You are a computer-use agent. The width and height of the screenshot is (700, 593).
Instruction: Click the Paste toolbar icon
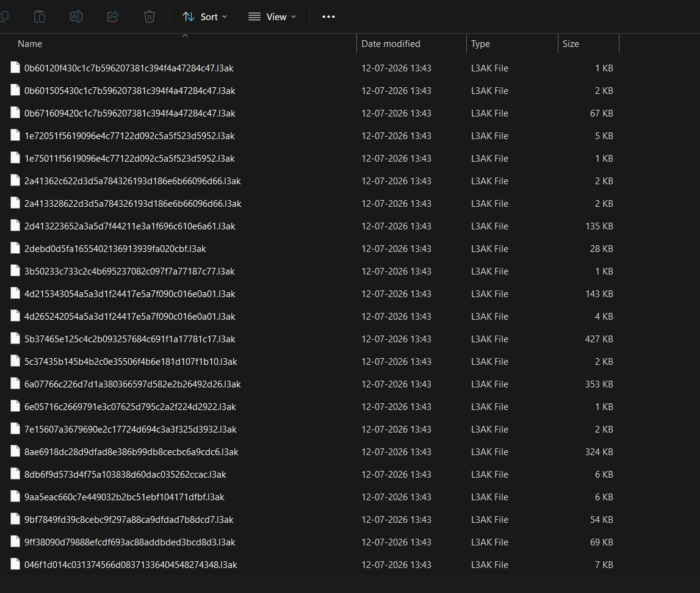pyautogui.click(x=40, y=17)
